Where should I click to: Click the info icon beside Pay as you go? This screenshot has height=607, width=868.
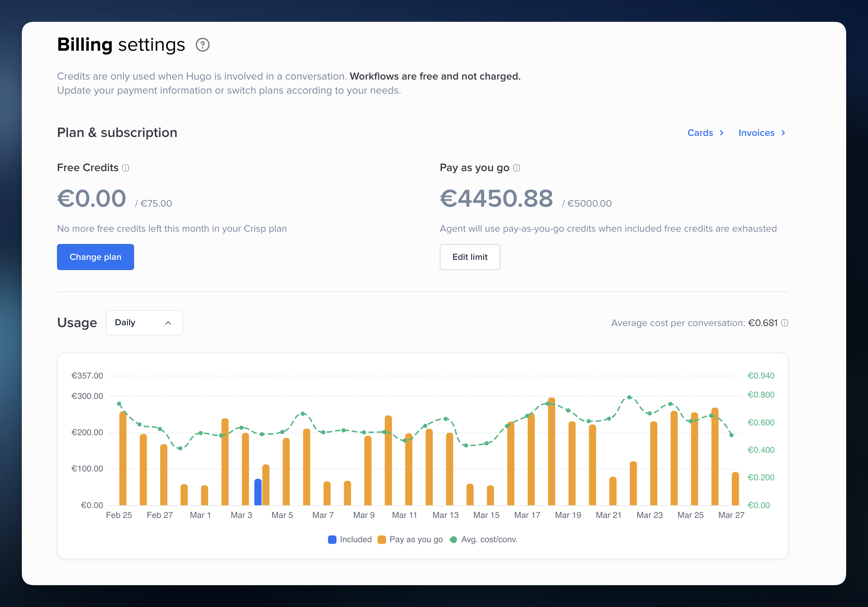tap(517, 168)
